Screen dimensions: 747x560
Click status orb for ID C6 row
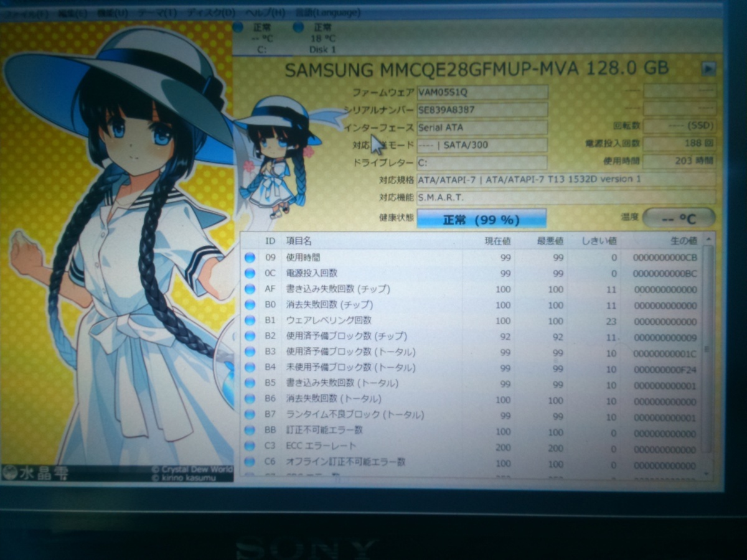coord(250,462)
